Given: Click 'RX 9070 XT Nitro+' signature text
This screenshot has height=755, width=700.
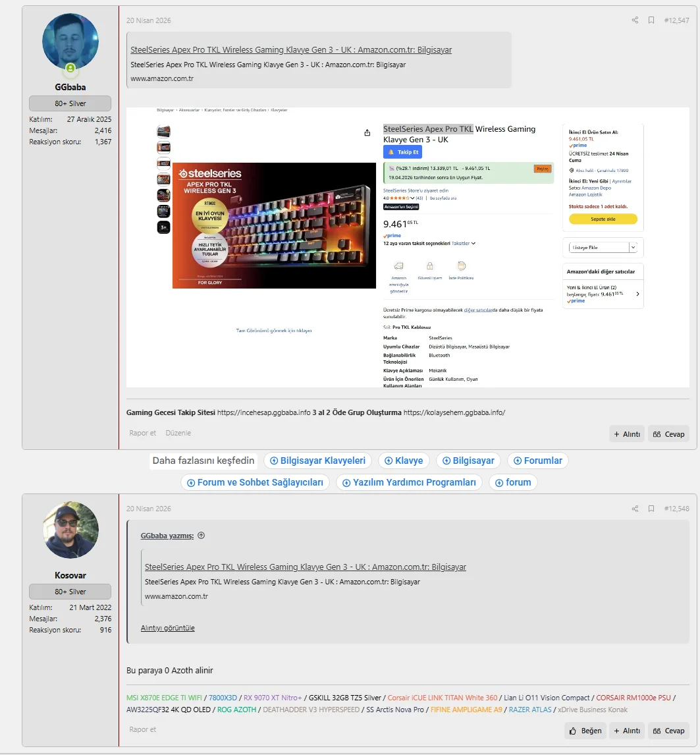Looking at the screenshot, I should pos(273,698).
